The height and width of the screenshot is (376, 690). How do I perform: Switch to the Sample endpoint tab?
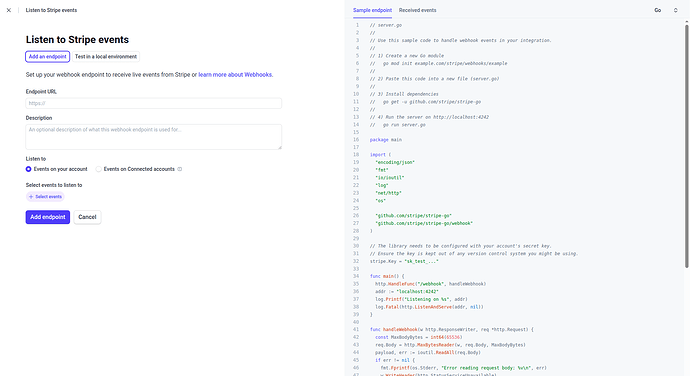[372, 10]
